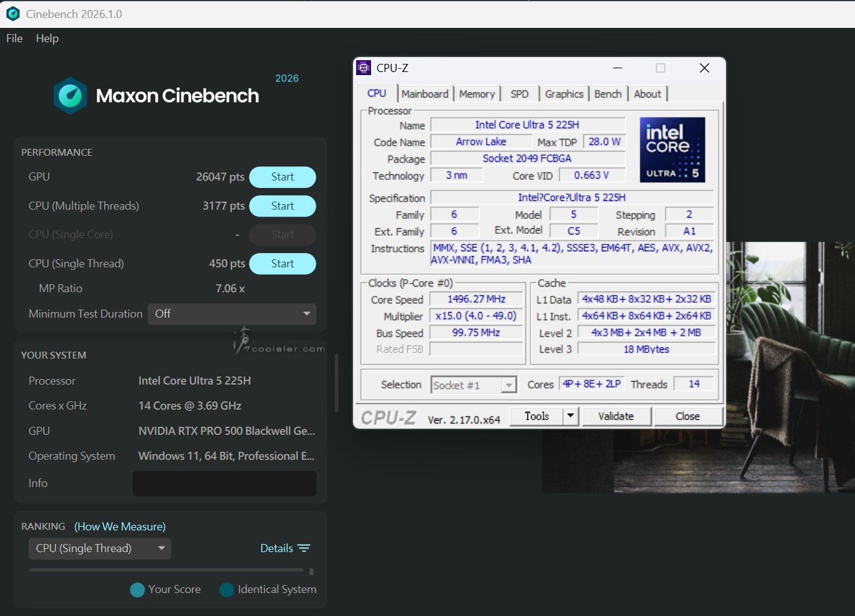Open the Socket #1 selection combo box
This screenshot has height=616, width=855.
tap(508, 385)
